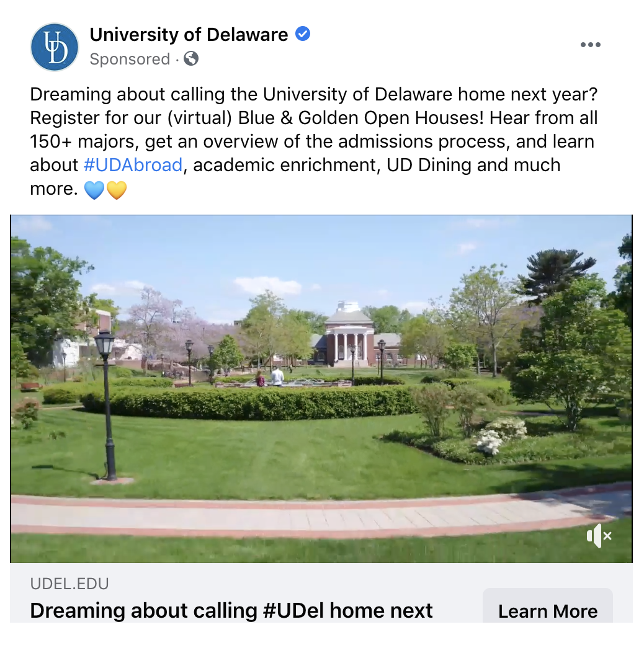
Task: Open the University of Delaware page name
Action: 189,35
